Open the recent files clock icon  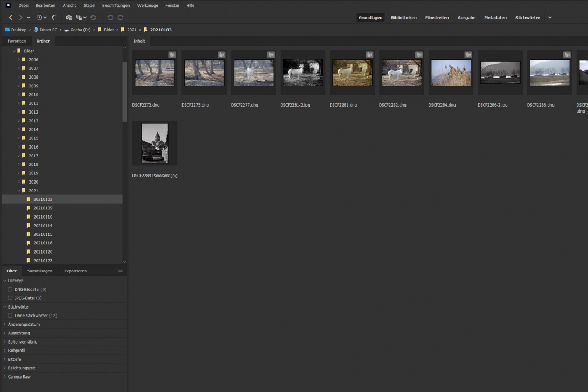pyautogui.click(x=39, y=18)
